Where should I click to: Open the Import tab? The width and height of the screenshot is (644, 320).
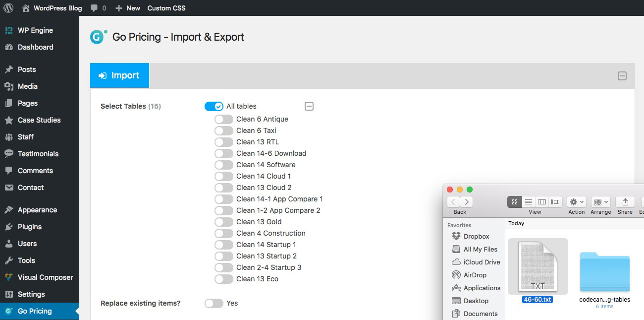119,75
